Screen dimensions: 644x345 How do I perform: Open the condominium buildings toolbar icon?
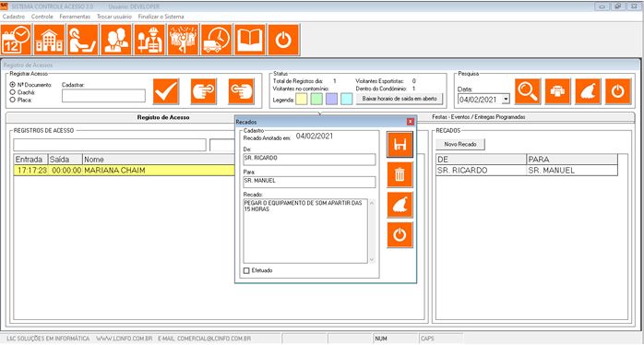[49, 40]
